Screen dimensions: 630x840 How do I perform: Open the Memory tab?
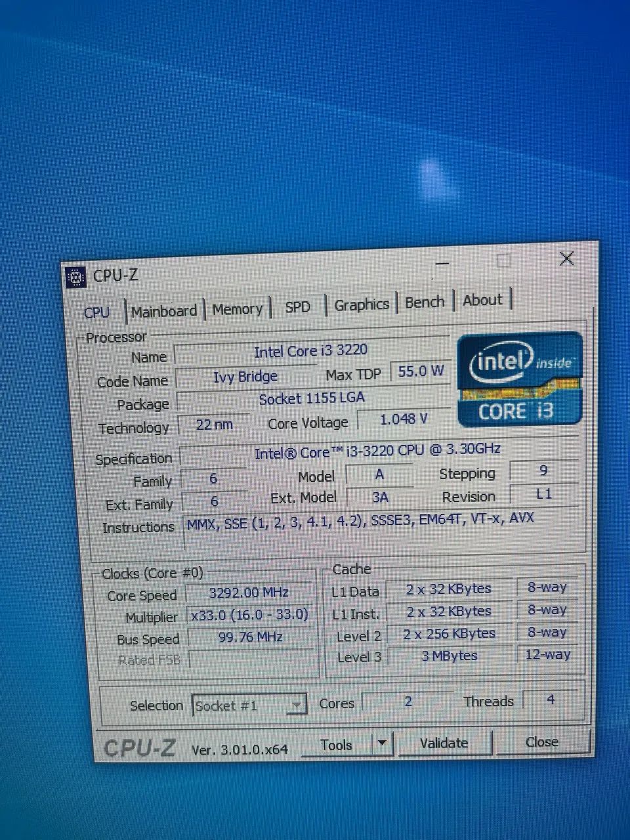(237, 309)
